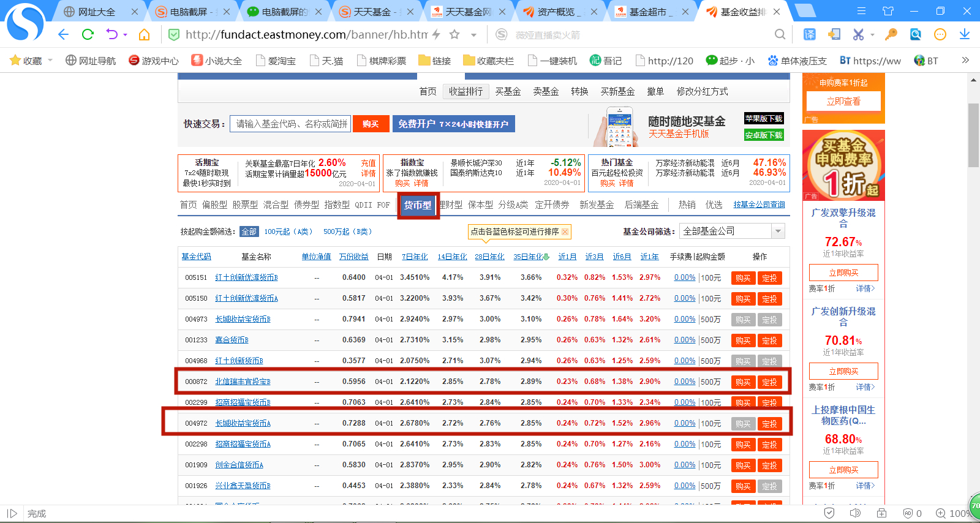Click the zoom plus icon in status bar
980x523 pixels.
tap(940, 513)
